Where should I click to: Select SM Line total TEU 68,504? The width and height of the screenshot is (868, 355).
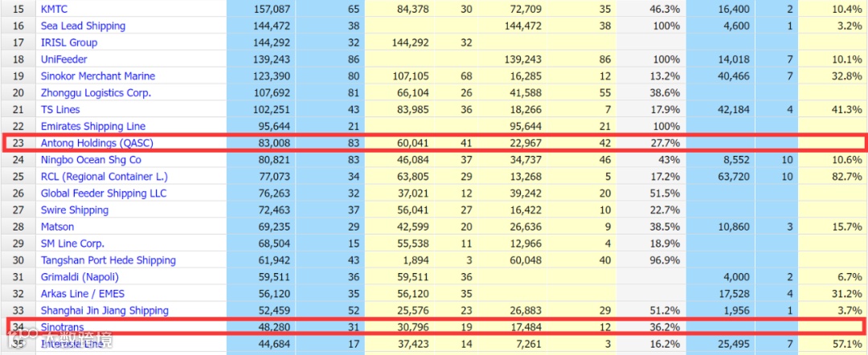[x=275, y=243]
